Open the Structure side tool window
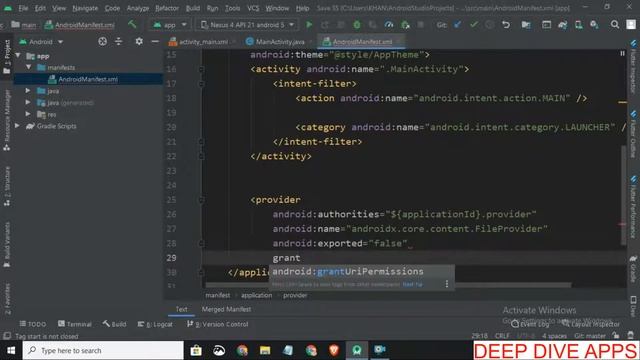Screen dimensions: 640x360 pos(7,186)
